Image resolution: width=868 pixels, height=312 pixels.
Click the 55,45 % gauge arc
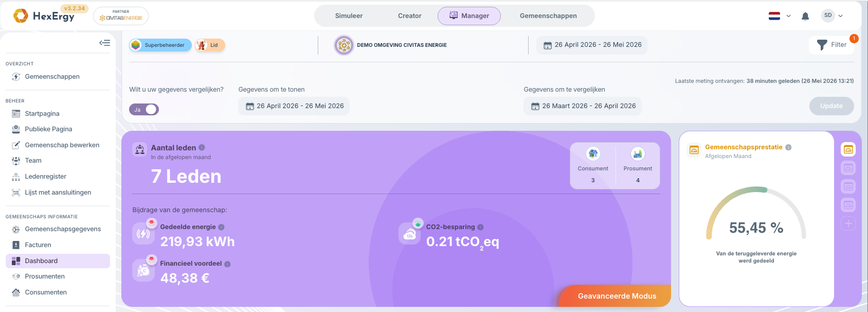click(x=756, y=212)
